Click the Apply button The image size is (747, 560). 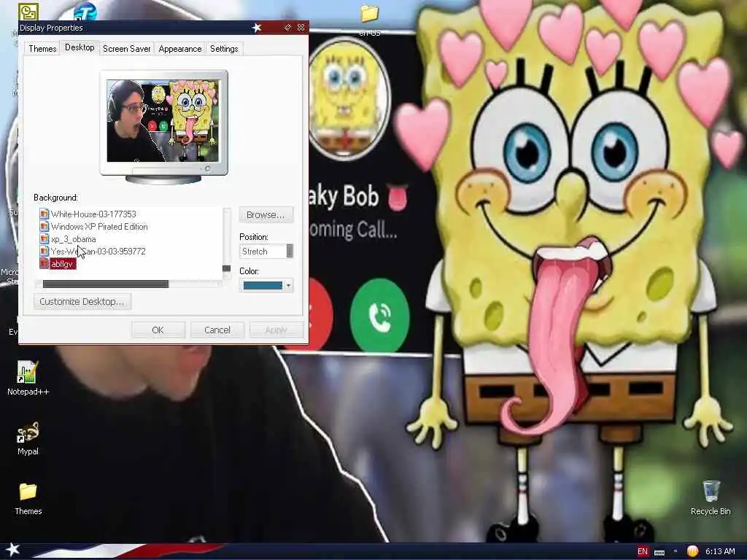[x=276, y=330]
